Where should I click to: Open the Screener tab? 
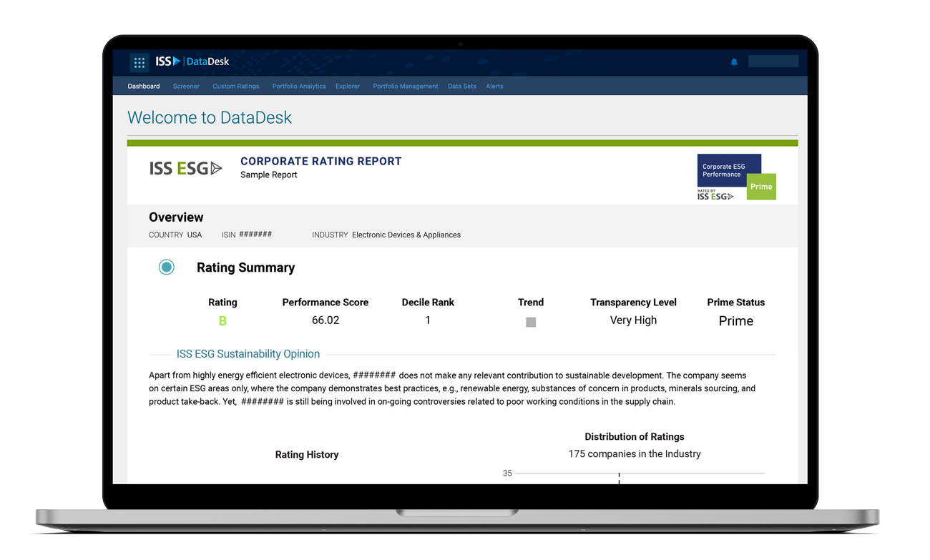[186, 87]
